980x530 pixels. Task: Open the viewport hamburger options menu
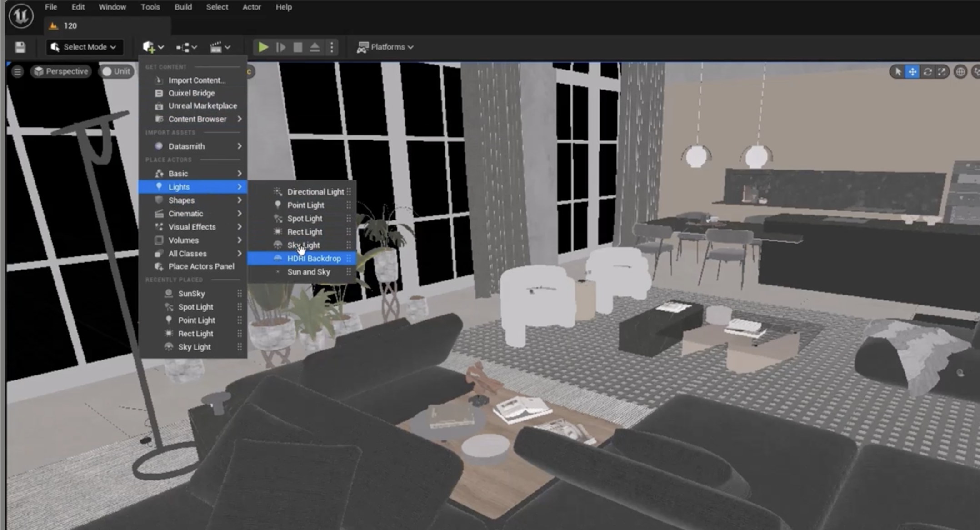tap(17, 71)
